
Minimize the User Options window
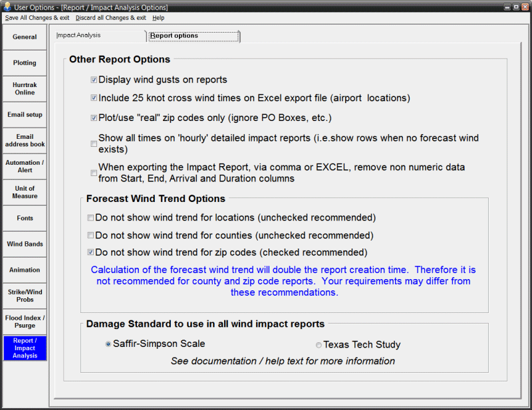pos(507,7)
